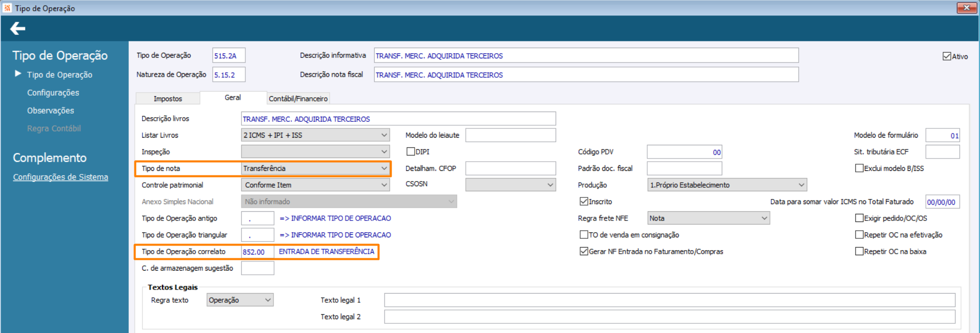This screenshot has height=333, width=980.
Task: Close the Tipo de Operação window
Action: click(x=966, y=8)
